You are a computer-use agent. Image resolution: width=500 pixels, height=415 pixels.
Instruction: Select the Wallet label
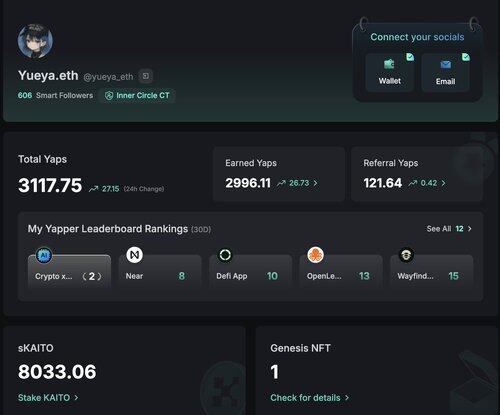point(389,81)
